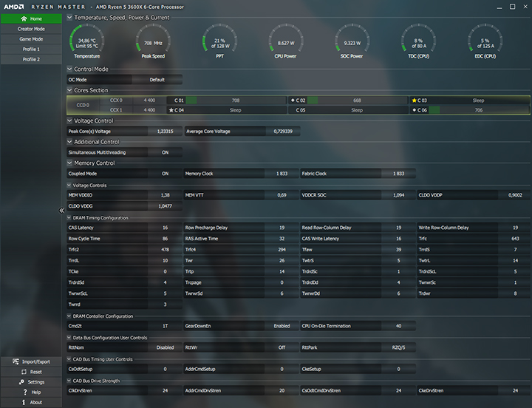Image resolution: width=532 pixels, height=408 pixels.
Task: Maximize the Ryzen Master window
Action: tap(512, 7)
